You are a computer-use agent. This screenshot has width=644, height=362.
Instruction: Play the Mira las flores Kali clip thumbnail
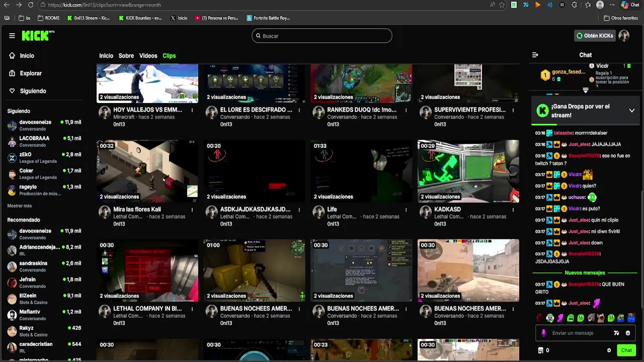click(147, 171)
